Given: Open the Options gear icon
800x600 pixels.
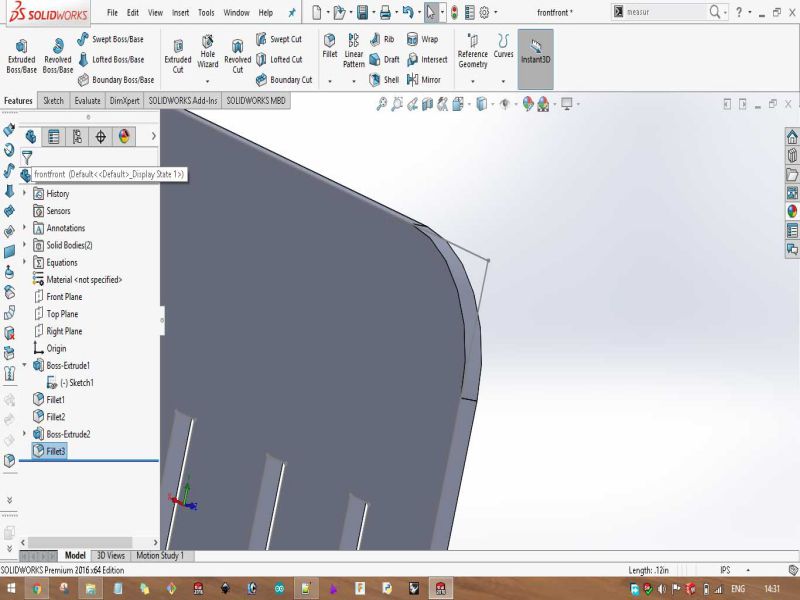Looking at the screenshot, I should [x=484, y=12].
